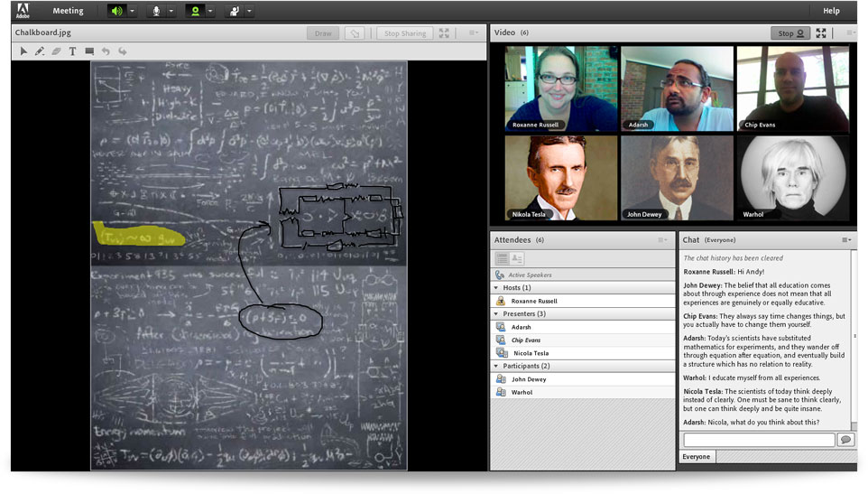Viewport: 868px width, 494px height.
Task: Toggle full screen for Video pod
Action: pos(821,33)
